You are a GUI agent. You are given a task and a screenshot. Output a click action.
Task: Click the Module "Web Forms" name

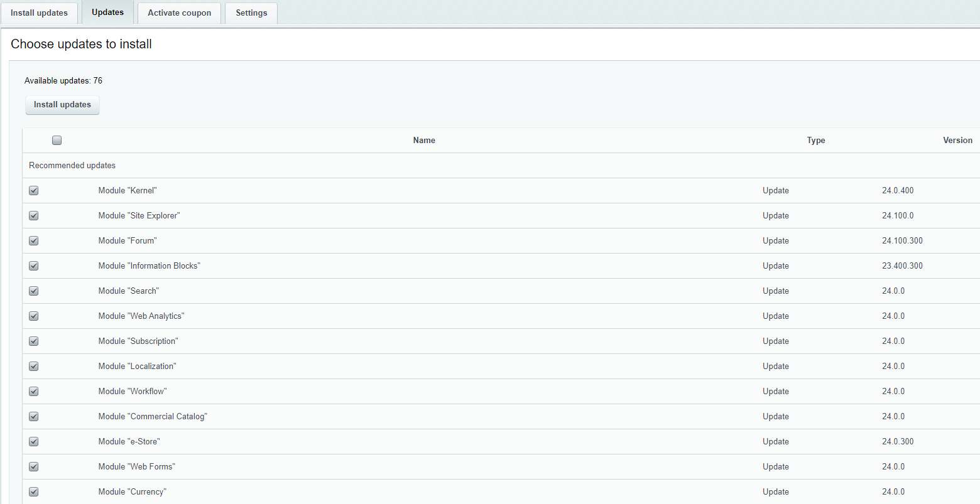137,467
